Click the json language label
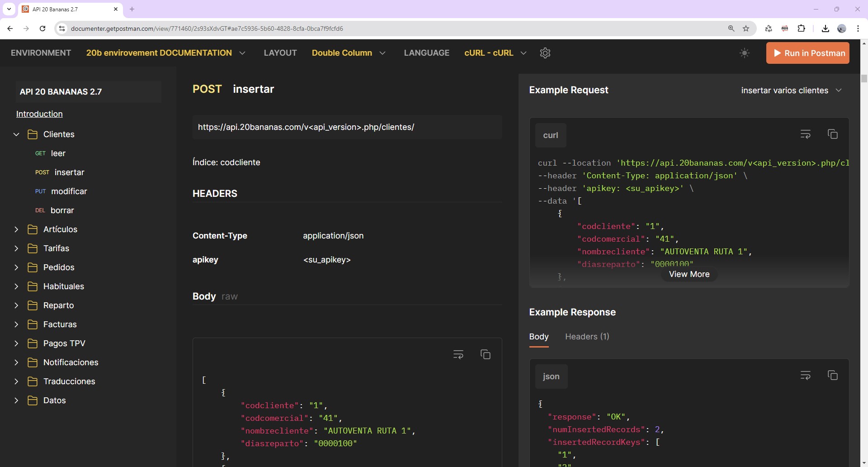This screenshot has width=868, height=467. point(551,376)
